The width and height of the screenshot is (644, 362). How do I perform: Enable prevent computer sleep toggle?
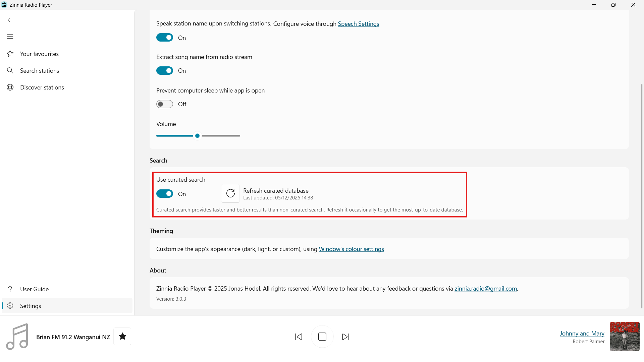coord(165,104)
